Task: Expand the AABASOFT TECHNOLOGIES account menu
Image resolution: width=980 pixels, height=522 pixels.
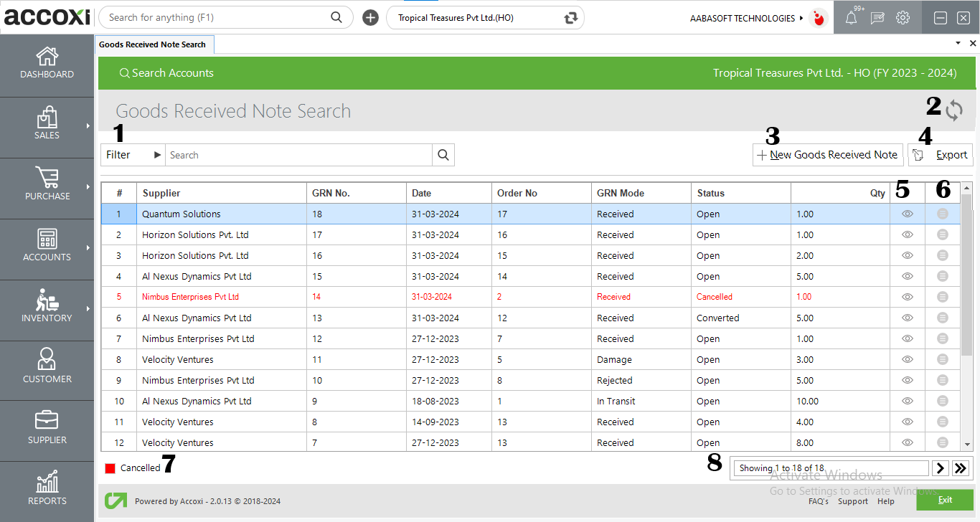Action: coord(746,19)
